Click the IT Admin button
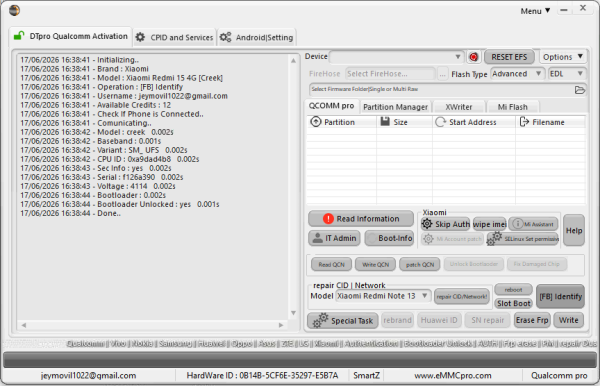 coord(334,238)
